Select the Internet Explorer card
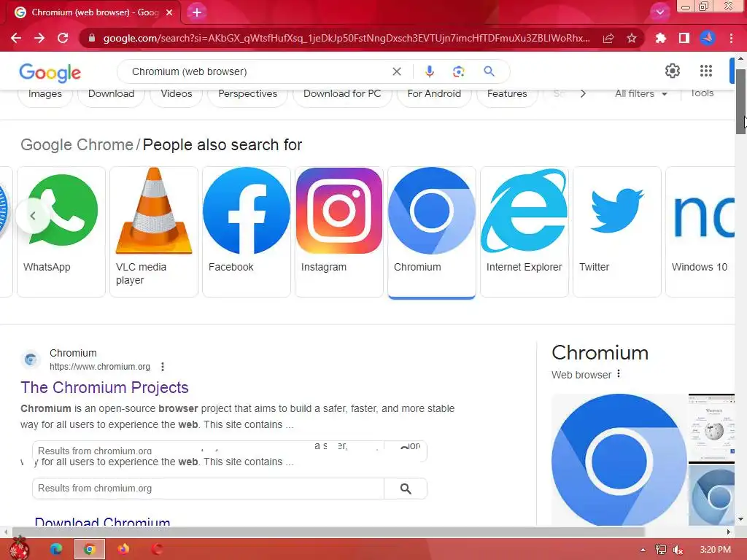This screenshot has height=560, width=747. click(x=524, y=231)
